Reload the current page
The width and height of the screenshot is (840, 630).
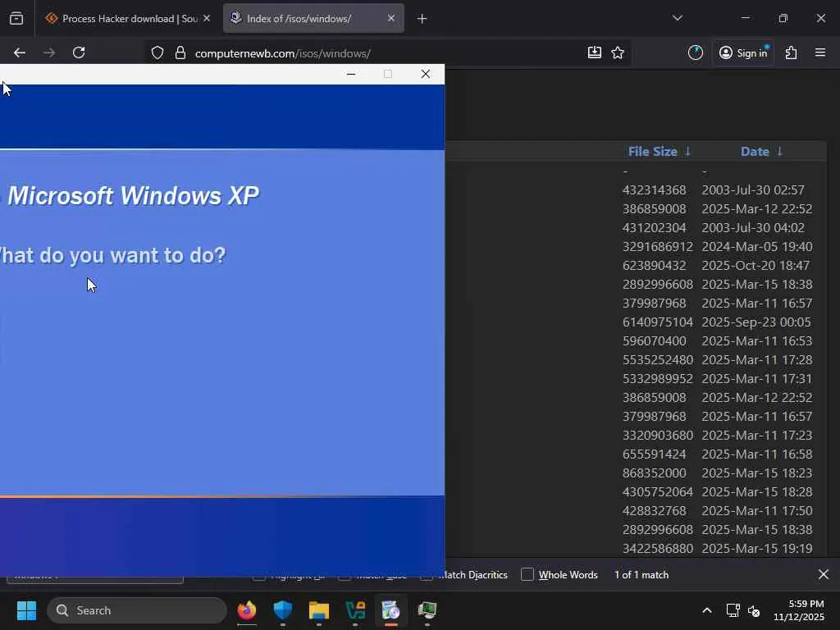[x=79, y=52]
